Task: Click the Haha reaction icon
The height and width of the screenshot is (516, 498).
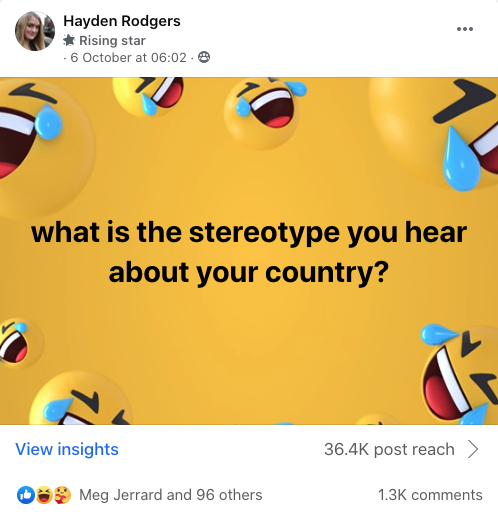Action: coord(44,495)
